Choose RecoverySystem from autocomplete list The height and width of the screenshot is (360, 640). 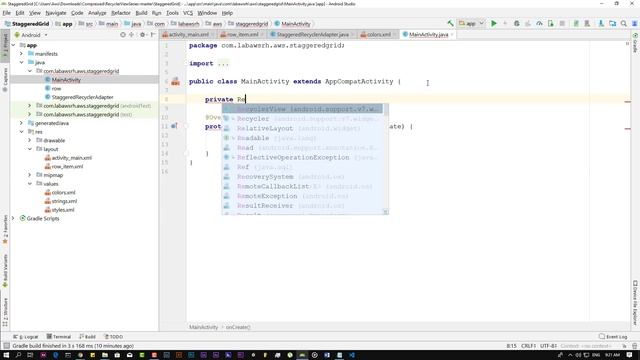[302, 177]
